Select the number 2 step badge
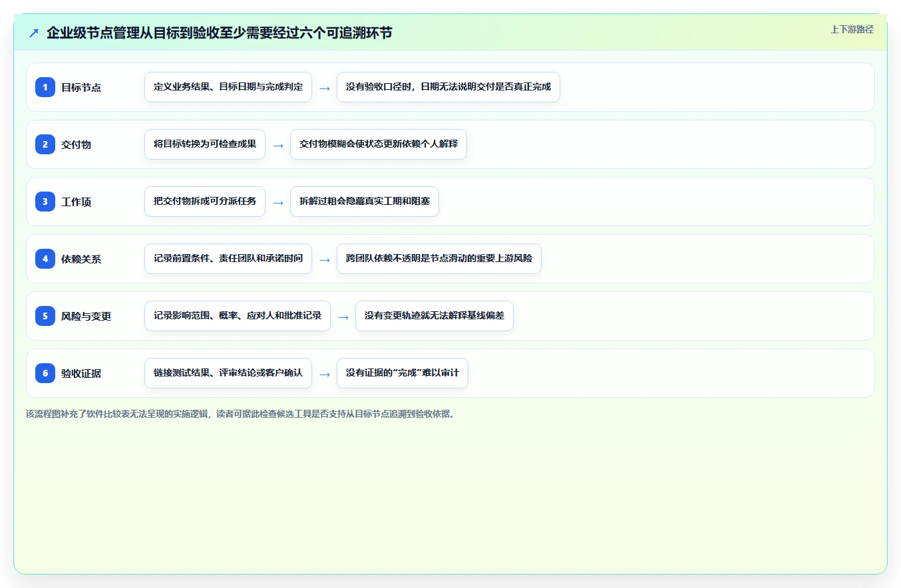 pyautogui.click(x=45, y=144)
